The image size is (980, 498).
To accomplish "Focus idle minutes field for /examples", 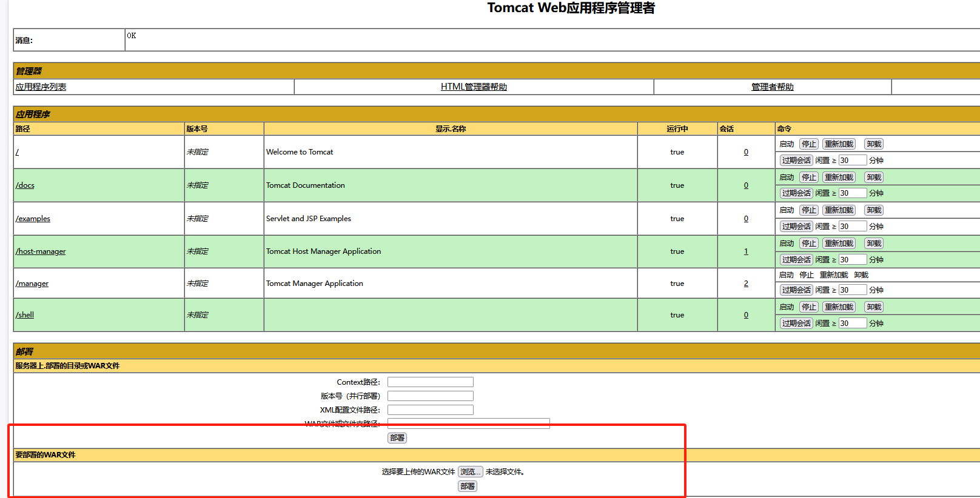I will 853,227.
